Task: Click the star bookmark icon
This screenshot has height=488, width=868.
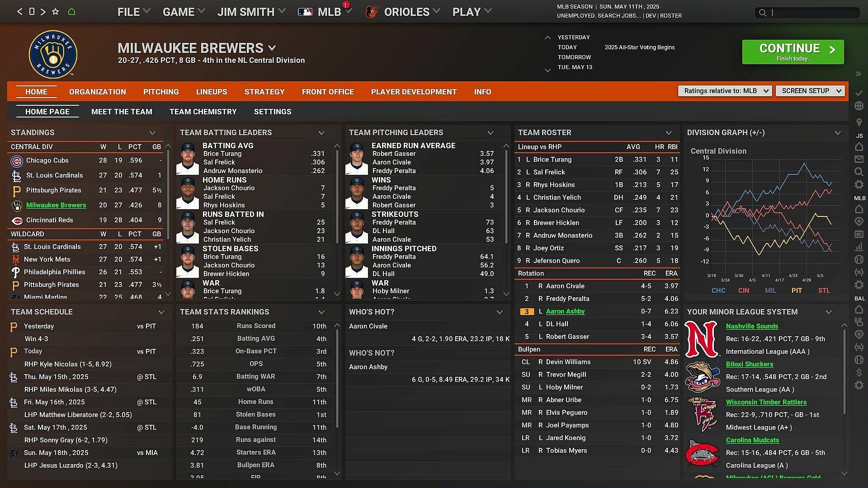Action: point(55,12)
